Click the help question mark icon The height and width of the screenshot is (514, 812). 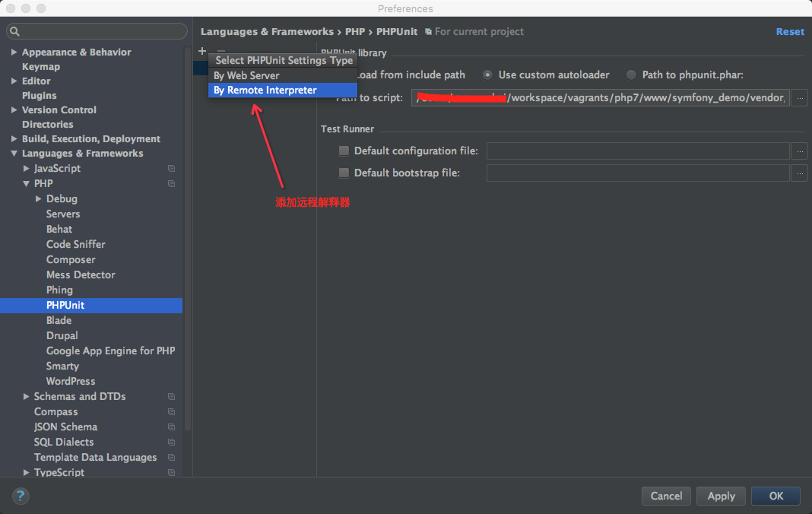pyautogui.click(x=21, y=496)
